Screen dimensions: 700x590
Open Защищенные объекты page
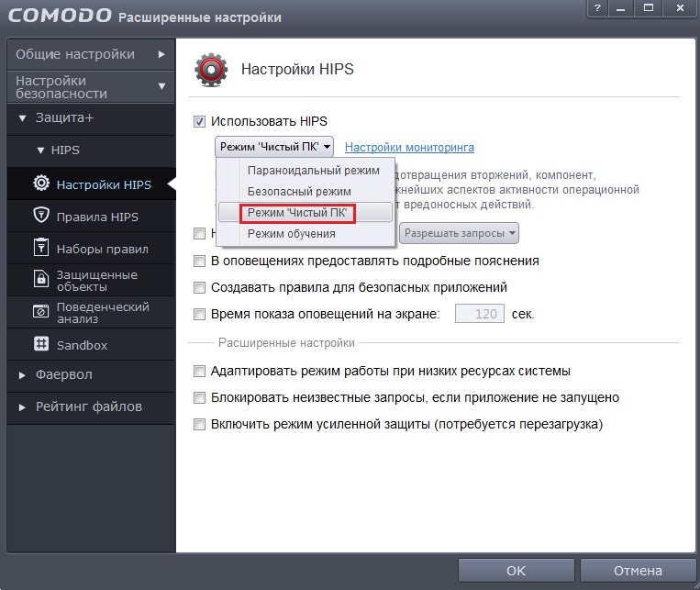(x=91, y=280)
